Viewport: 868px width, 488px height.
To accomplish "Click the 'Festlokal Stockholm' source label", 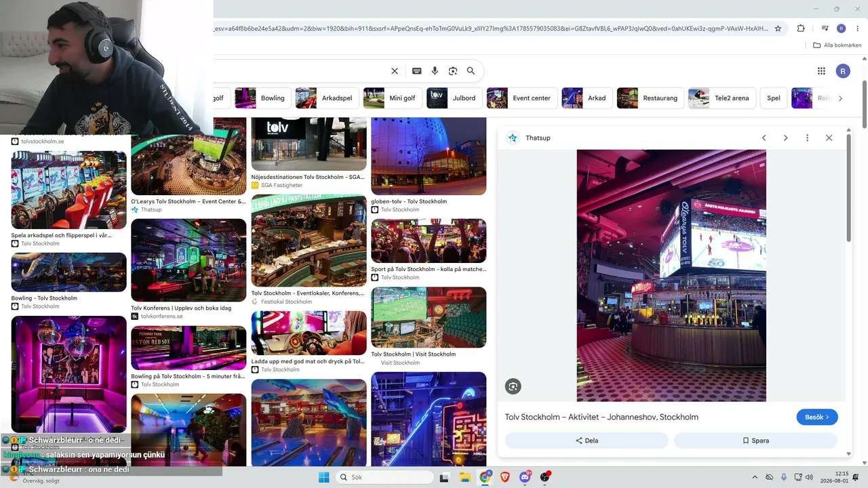I will pos(286,302).
